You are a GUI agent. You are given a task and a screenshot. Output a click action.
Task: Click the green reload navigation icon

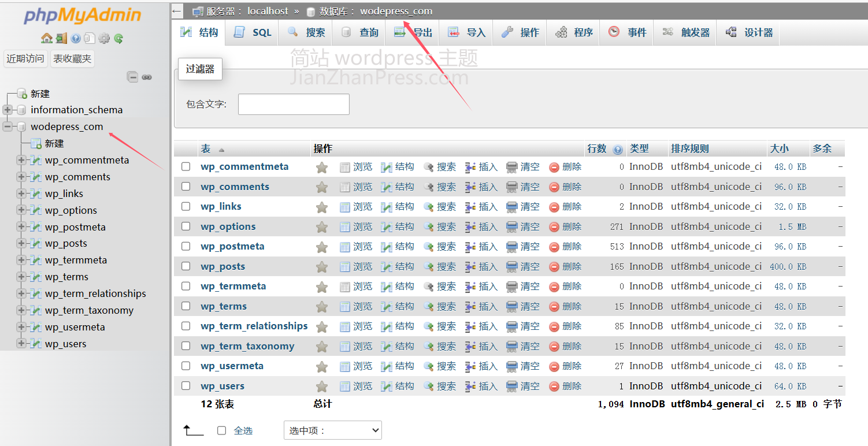coord(118,38)
